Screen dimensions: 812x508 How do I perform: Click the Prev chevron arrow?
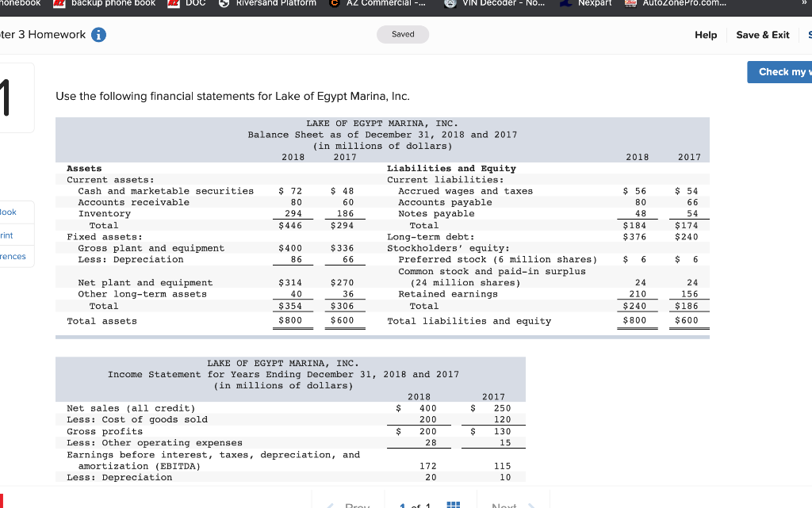[x=331, y=505]
